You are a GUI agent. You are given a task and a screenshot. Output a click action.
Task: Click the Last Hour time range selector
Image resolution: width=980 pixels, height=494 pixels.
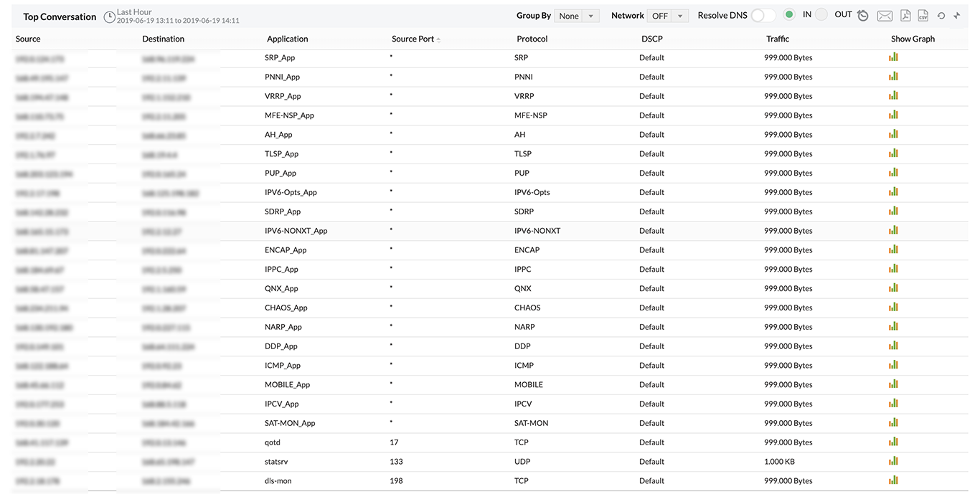tap(134, 12)
